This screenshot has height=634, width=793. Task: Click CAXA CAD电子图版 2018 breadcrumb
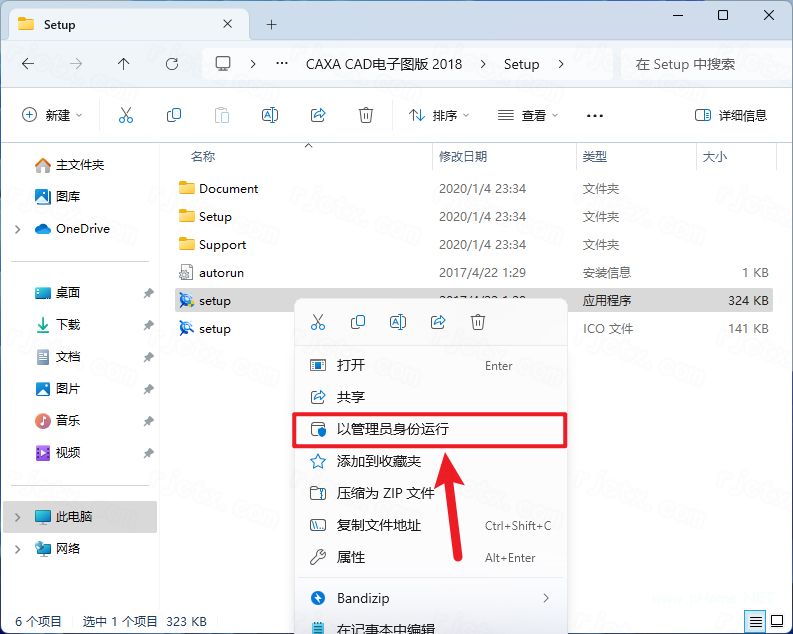[x=384, y=64]
